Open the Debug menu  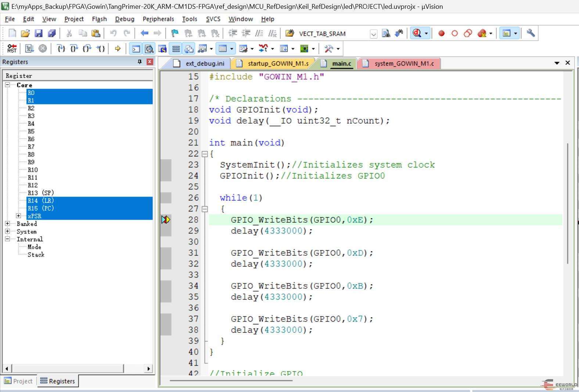click(125, 19)
